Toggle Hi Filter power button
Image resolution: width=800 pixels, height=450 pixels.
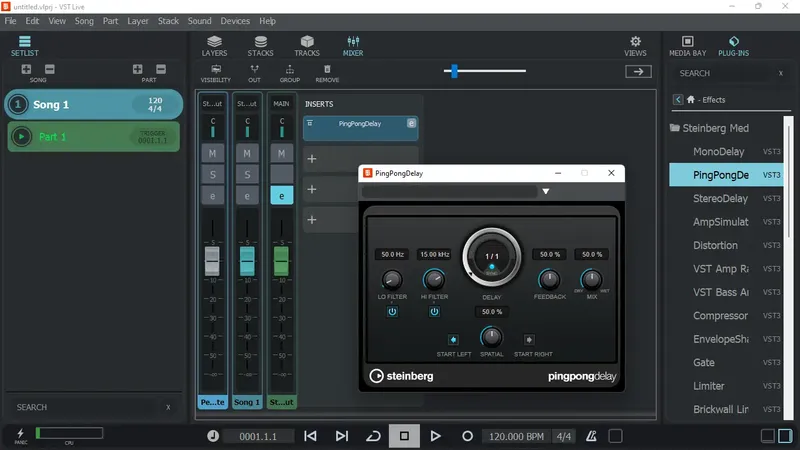pyautogui.click(x=434, y=311)
